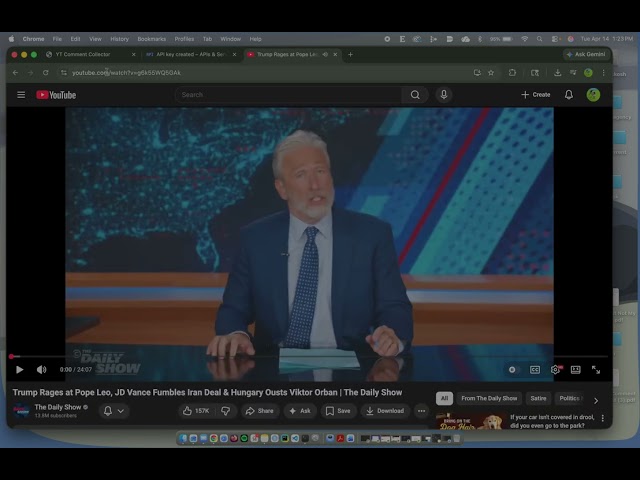Open more actions ellipsis below video
The width and height of the screenshot is (640, 480).
pyautogui.click(x=422, y=411)
